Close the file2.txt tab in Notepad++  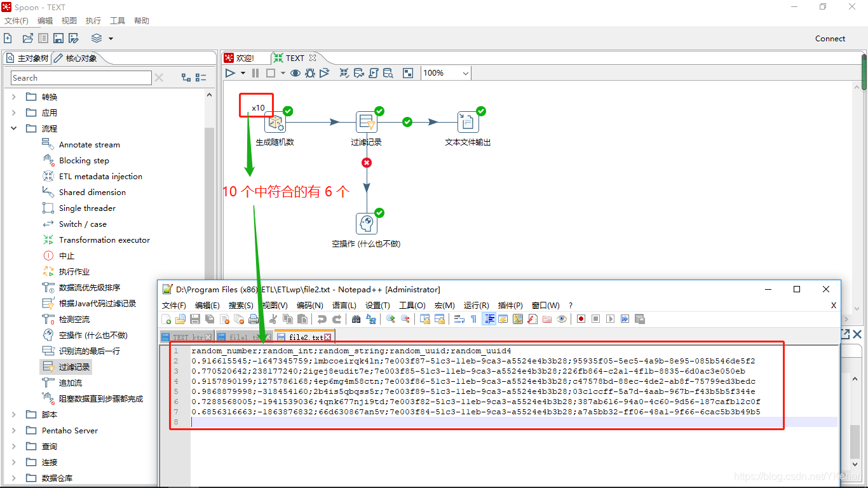coord(328,337)
